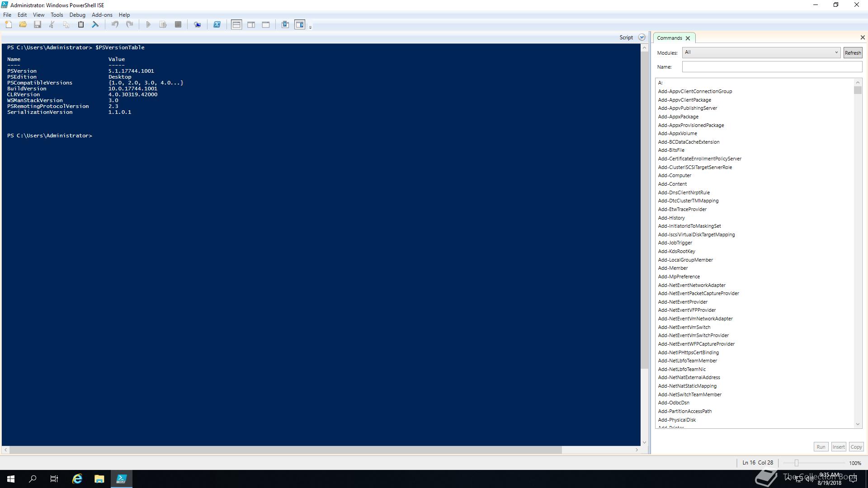The image size is (868, 488).
Task: Paste from clipboard icon in toolbar
Action: pyautogui.click(x=81, y=25)
